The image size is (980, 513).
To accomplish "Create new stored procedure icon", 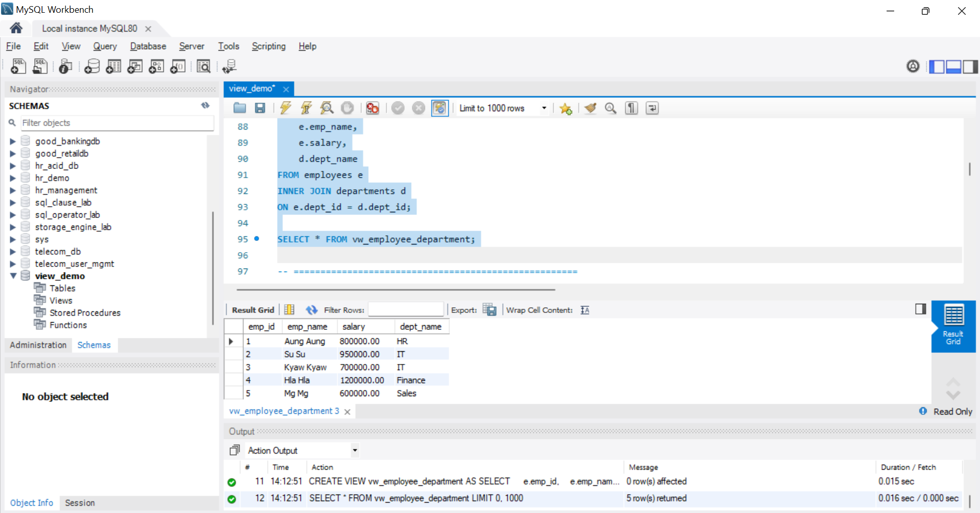I will click(x=156, y=66).
